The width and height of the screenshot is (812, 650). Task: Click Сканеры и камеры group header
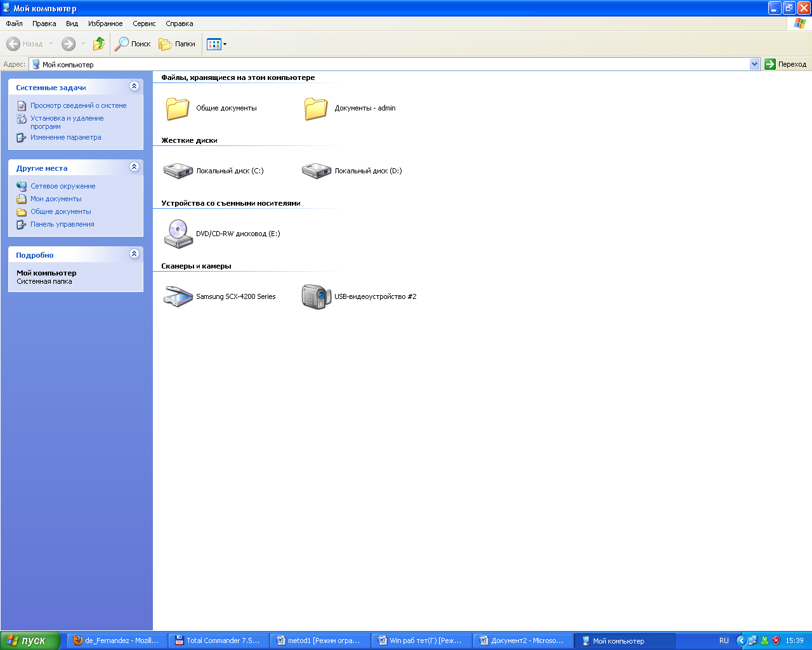pyautogui.click(x=196, y=266)
